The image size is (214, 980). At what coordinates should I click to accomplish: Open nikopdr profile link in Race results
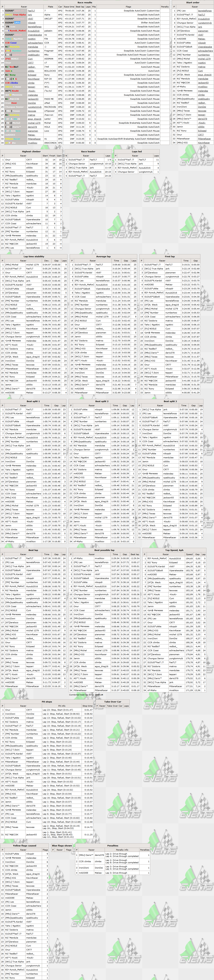pyautogui.click(x=32, y=23)
